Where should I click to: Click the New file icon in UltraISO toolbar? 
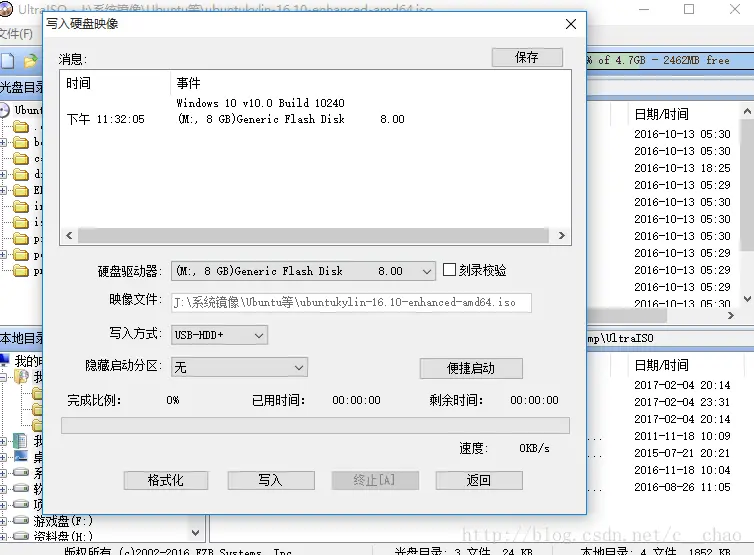(7, 61)
